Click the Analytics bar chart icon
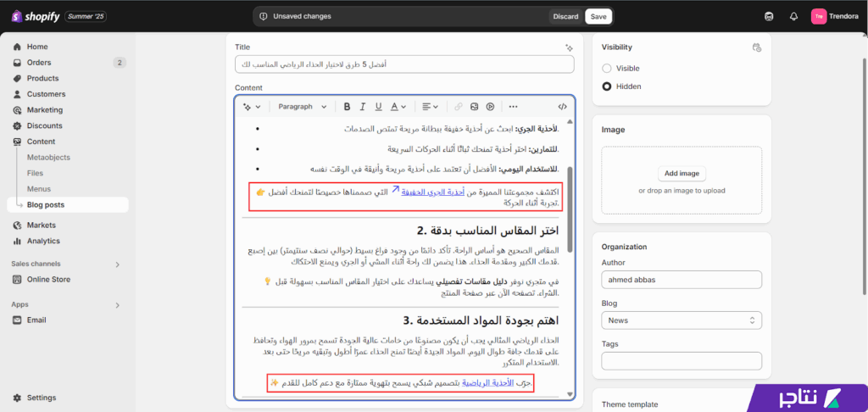 point(17,241)
